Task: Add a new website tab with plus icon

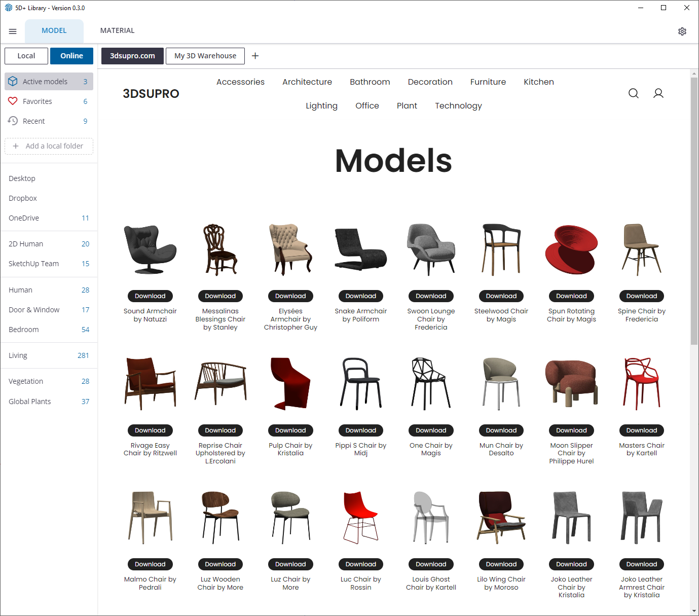Action: point(255,56)
